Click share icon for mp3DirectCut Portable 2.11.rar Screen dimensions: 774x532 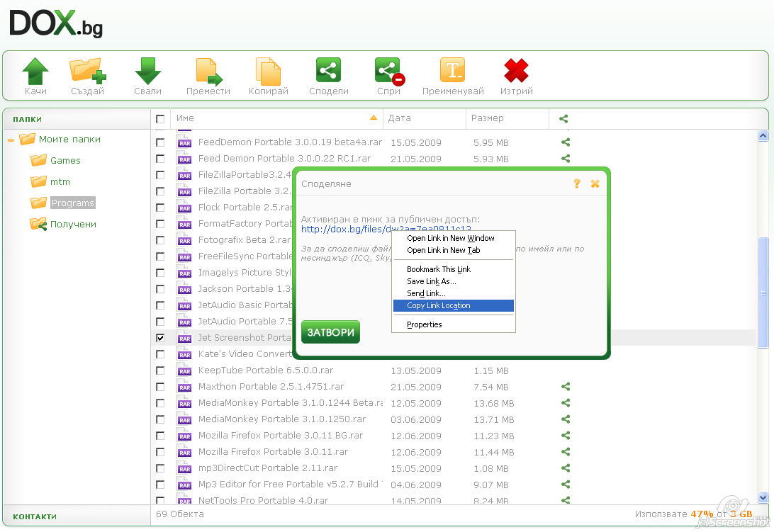click(566, 468)
